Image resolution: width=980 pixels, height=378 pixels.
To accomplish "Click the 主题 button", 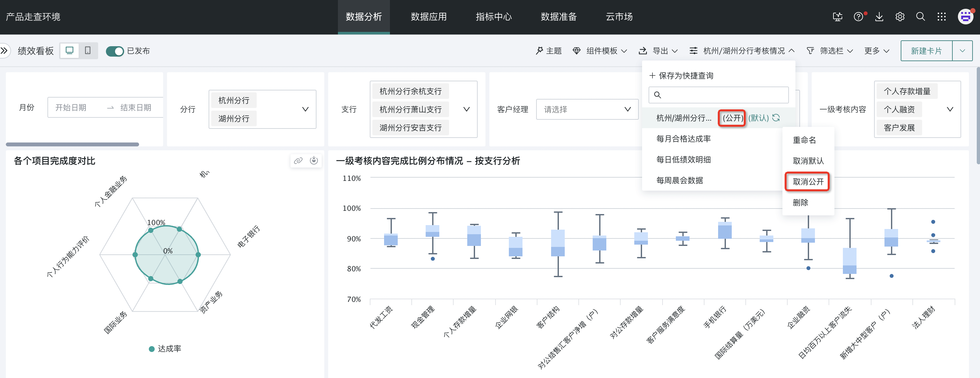I will [x=548, y=51].
